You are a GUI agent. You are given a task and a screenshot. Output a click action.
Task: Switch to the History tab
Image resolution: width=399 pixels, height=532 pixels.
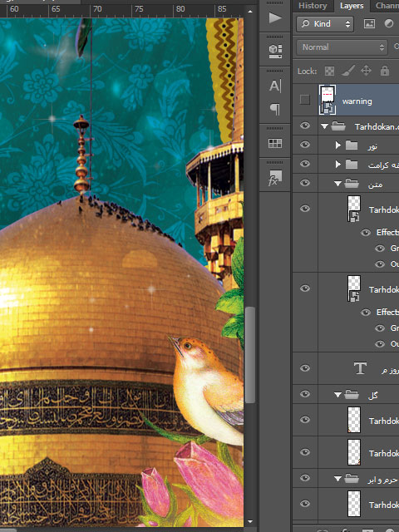click(x=313, y=6)
